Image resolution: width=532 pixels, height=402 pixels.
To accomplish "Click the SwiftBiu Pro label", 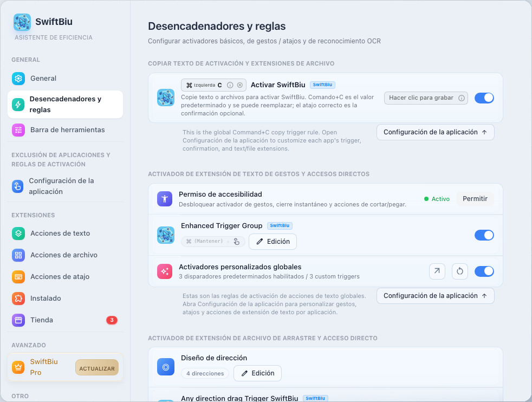I will (44, 367).
